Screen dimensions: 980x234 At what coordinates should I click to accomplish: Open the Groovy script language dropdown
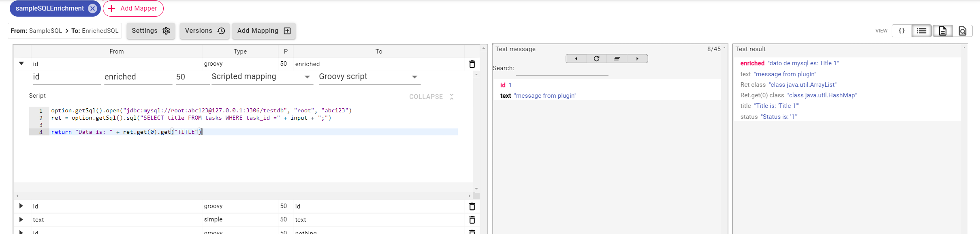pos(369,77)
